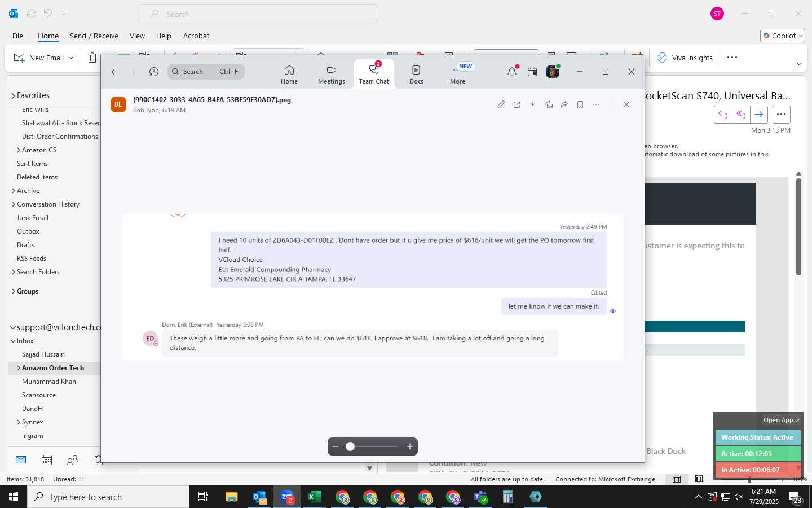Select the Sent Items folder

[x=32, y=164]
